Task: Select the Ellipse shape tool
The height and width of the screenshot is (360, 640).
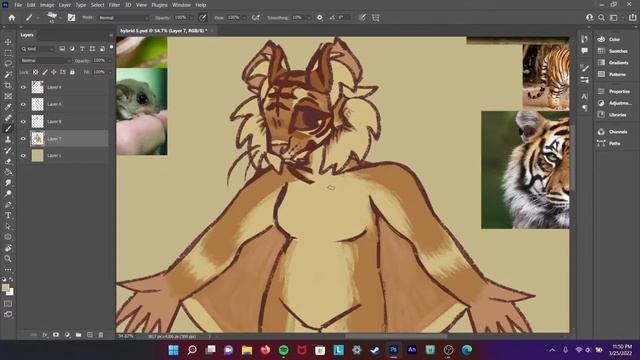Action: pos(8,237)
